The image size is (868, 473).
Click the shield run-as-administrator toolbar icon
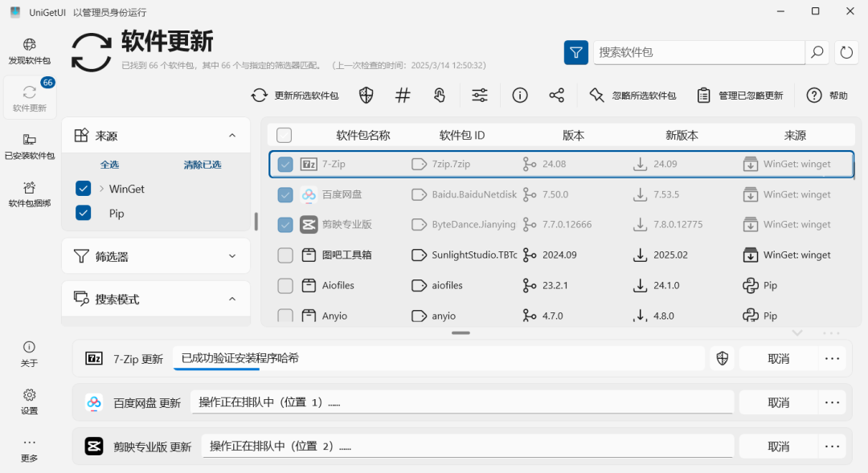point(366,95)
